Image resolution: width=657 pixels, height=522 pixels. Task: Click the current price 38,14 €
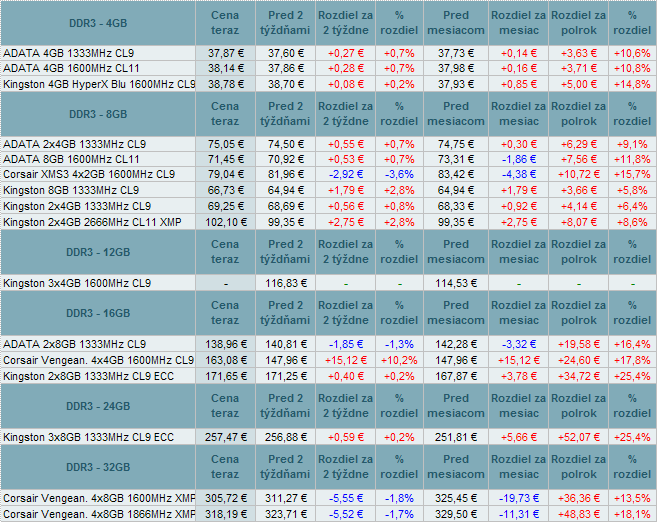tap(226, 68)
